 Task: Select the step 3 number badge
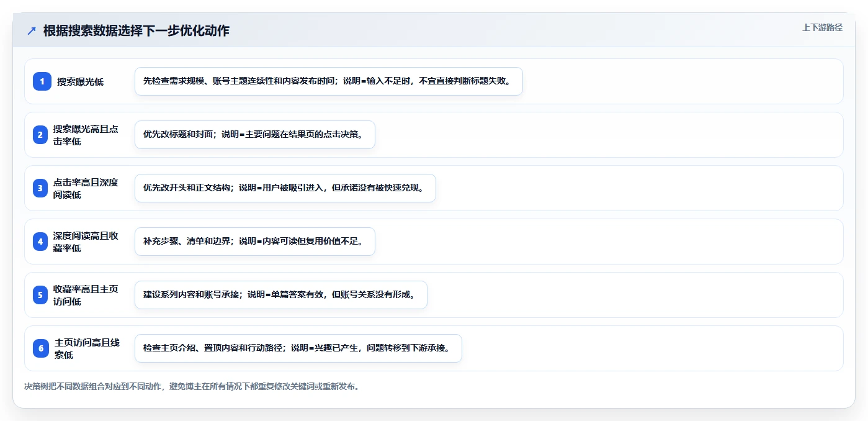pyautogui.click(x=40, y=188)
